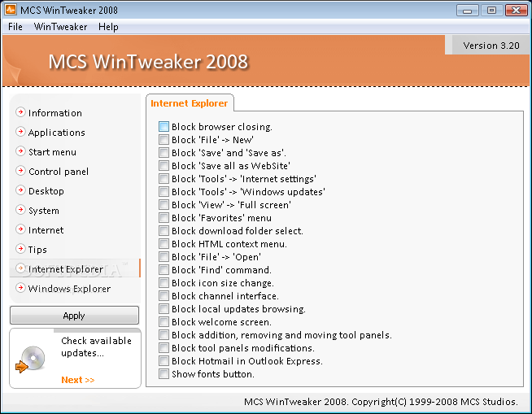This screenshot has width=532, height=414.
Task: Open the Help menu
Action: coord(108,27)
